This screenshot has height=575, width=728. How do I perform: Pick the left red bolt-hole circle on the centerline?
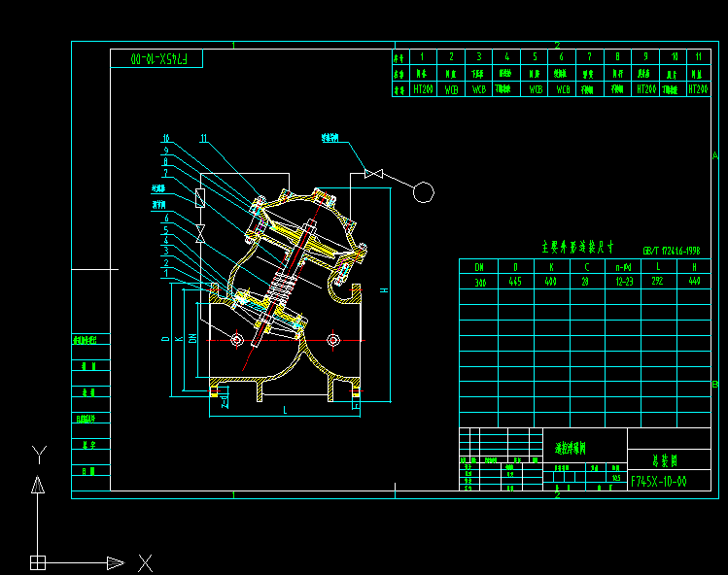[x=237, y=340]
